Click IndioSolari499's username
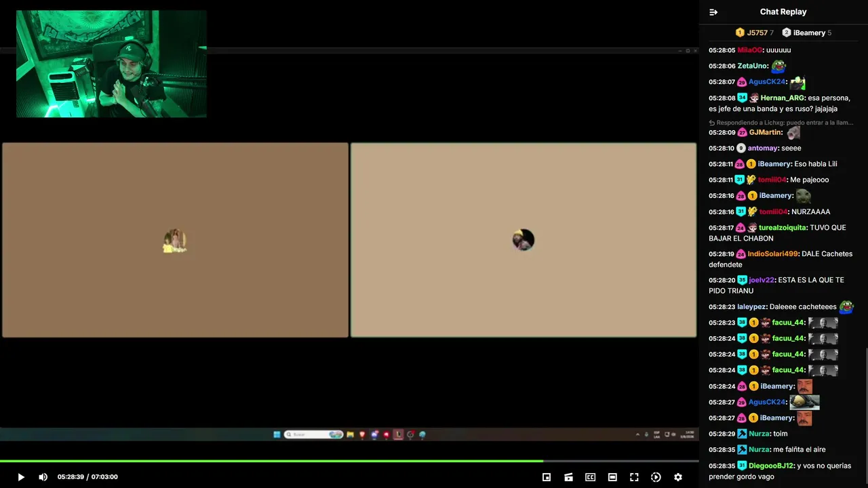Viewport: 868px width, 488px height. coord(772,254)
